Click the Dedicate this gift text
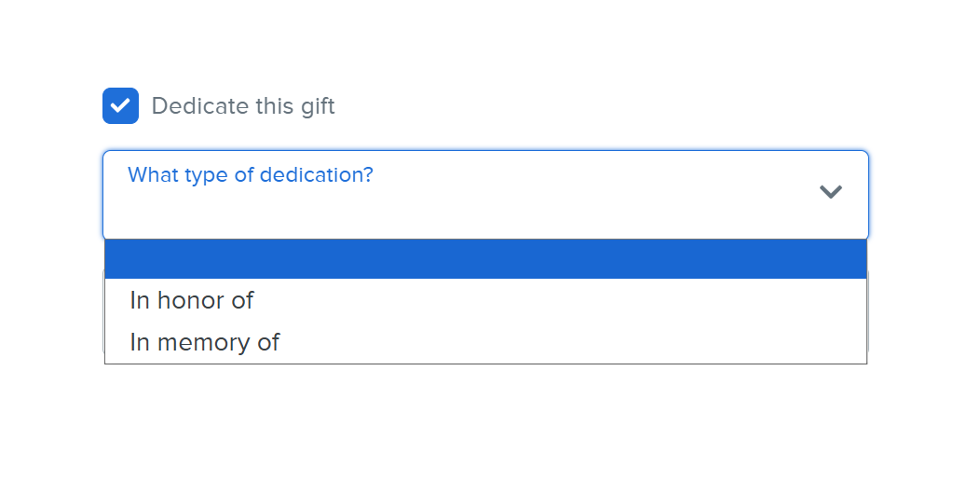The width and height of the screenshot is (980, 481). tap(242, 106)
